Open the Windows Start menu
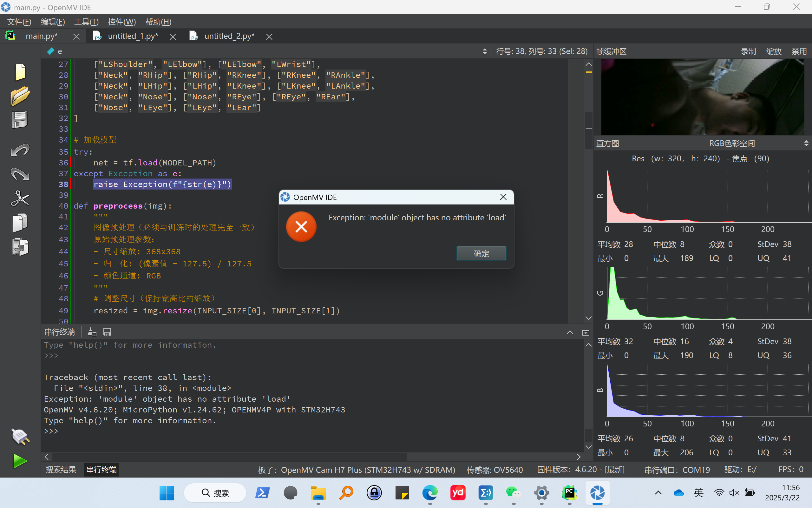 click(x=167, y=493)
